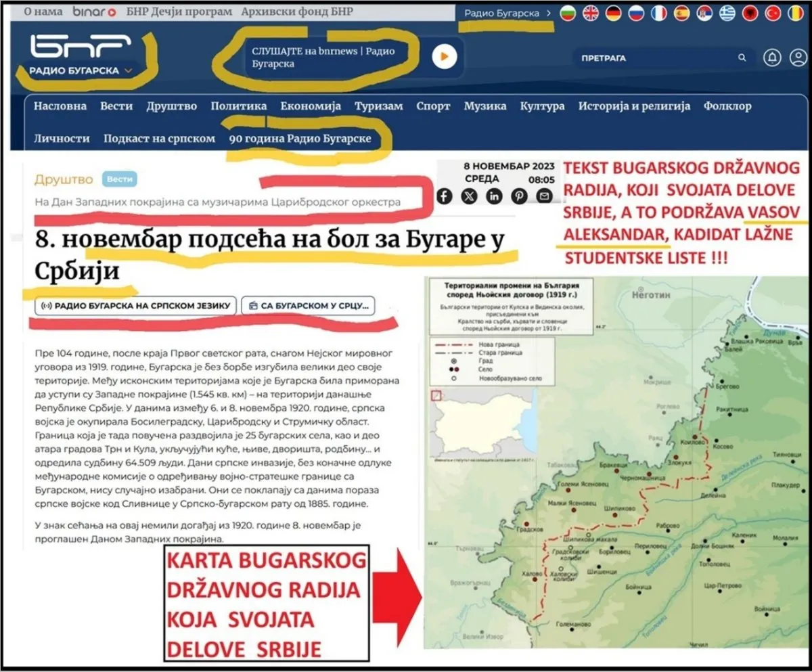Open the Историја и религија menu item
This screenshot has width=812, height=672.
634,106
